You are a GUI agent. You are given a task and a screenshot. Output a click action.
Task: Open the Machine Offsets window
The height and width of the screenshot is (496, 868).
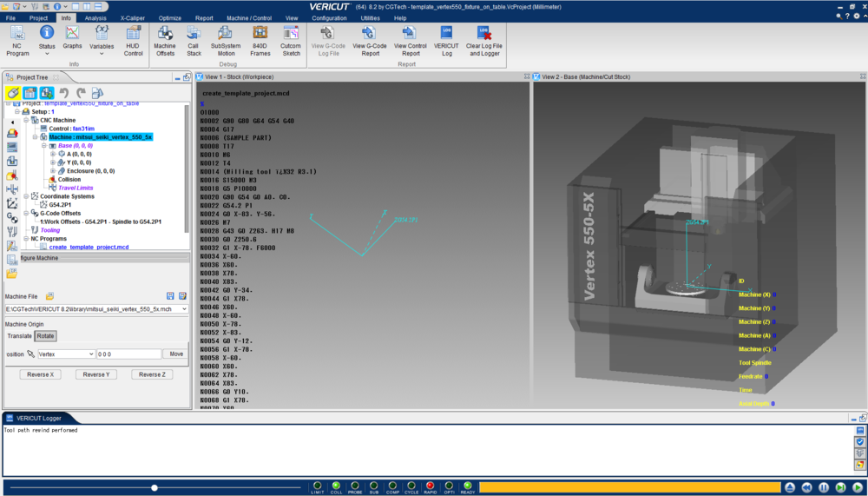click(x=164, y=41)
